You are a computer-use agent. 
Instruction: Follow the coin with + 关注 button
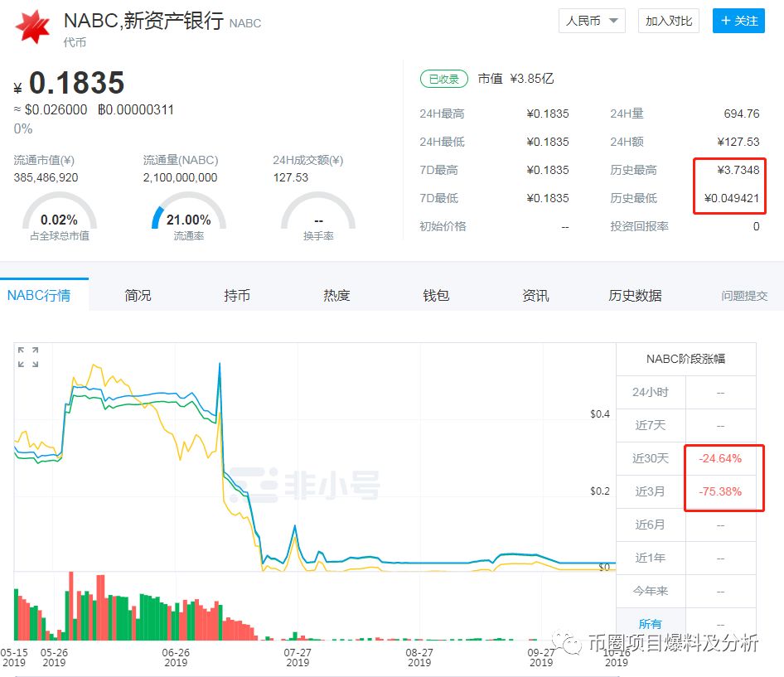pyautogui.click(x=738, y=21)
